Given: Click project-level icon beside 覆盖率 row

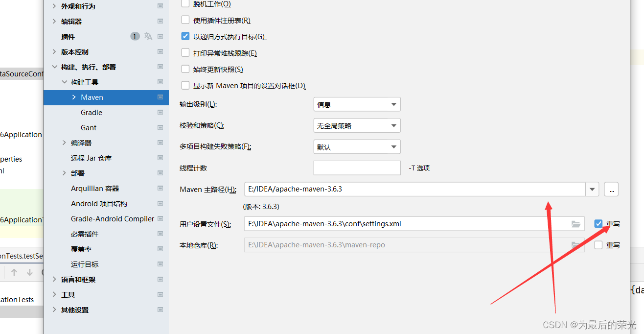Looking at the screenshot, I should [x=160, y=249].
